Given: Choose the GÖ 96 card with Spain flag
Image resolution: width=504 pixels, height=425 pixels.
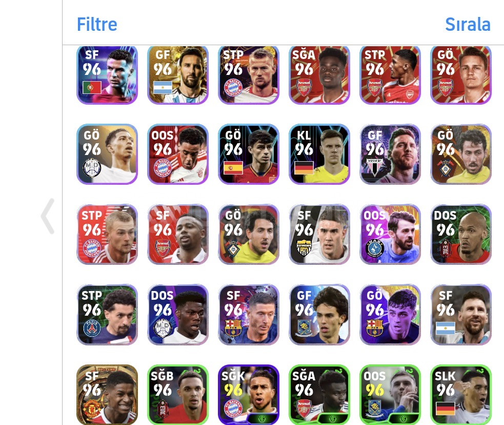Looking at the screenshot, I should pos(249,154).
